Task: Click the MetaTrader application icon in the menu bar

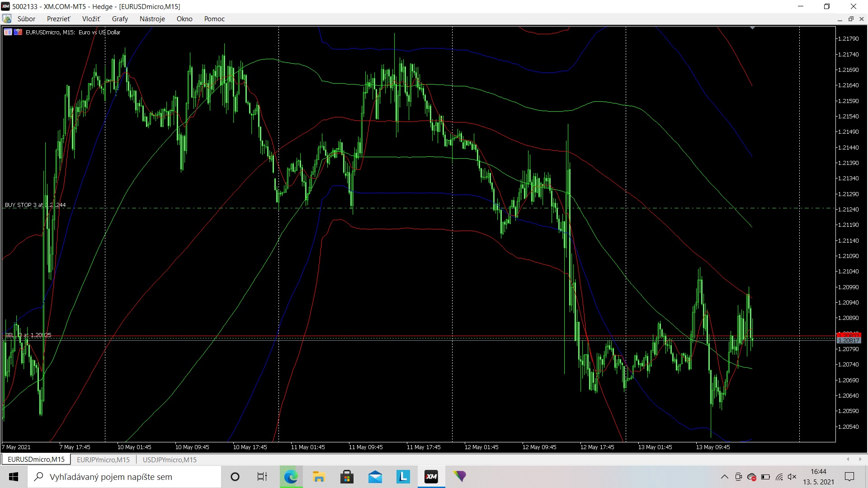Action: pos(7,19)
